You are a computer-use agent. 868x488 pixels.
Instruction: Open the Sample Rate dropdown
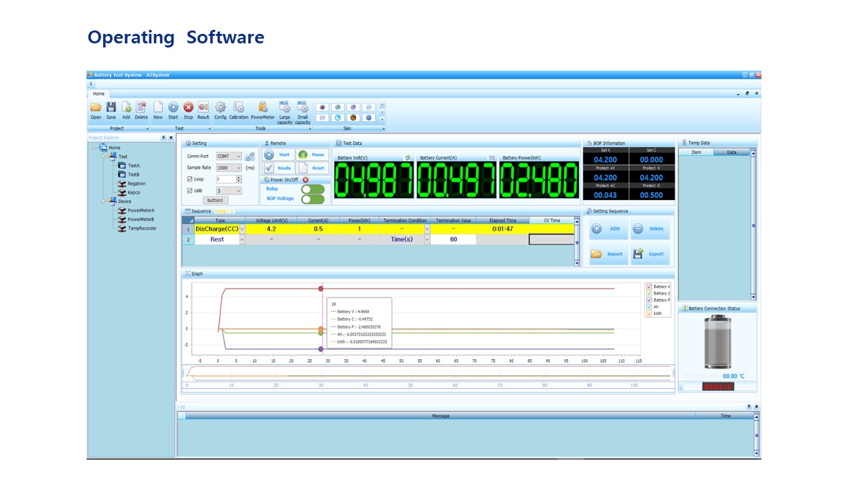coord(229,167)
